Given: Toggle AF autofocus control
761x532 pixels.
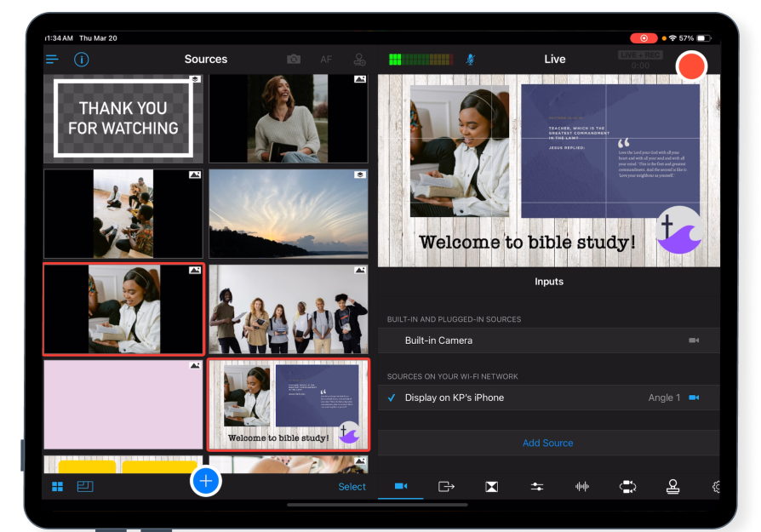Looking at the screenshot, I should [x=326, y=60].
